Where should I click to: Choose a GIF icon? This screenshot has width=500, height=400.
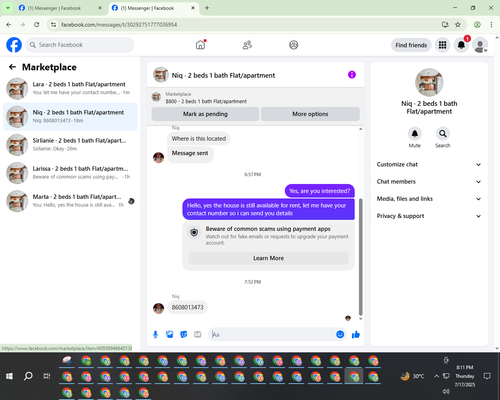[197, 334]
